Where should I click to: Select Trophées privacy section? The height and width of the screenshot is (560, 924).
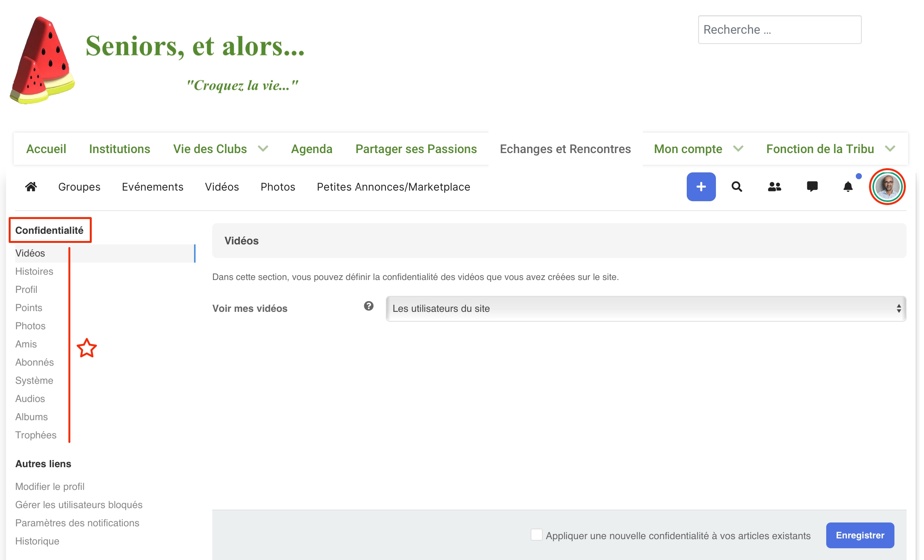36,435
